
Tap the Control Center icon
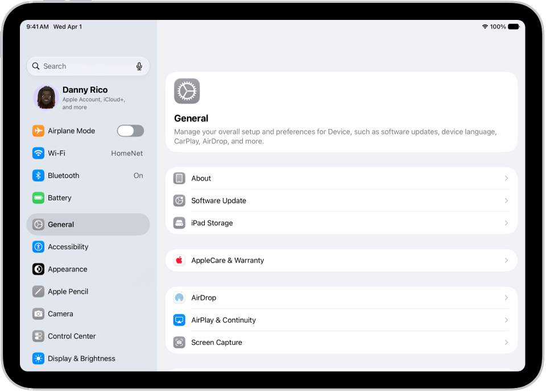pyautogui.click(x=38, y=336)
